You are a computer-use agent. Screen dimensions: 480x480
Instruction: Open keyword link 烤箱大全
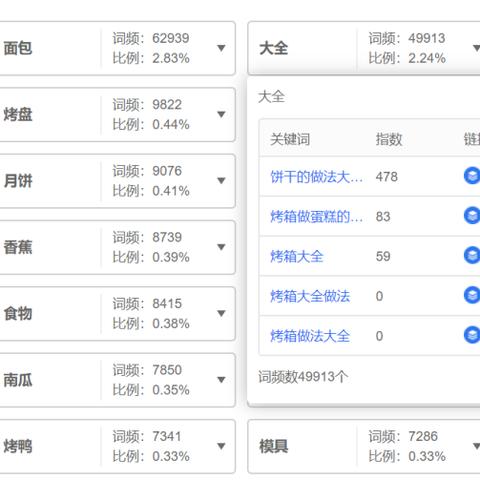297,256
